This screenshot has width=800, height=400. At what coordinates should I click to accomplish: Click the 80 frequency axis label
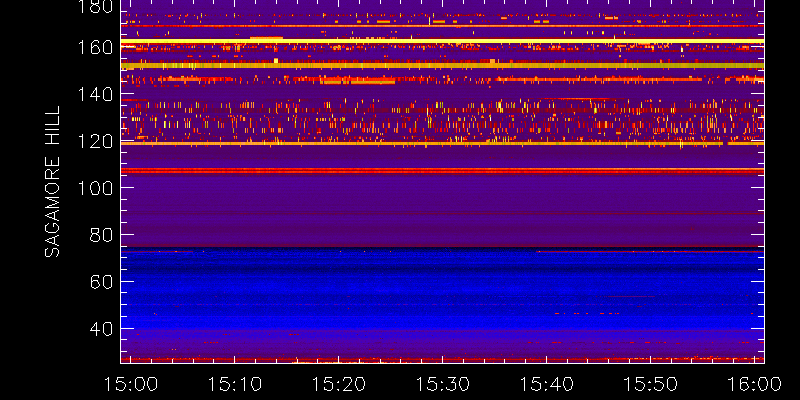[x=101, y=235]
